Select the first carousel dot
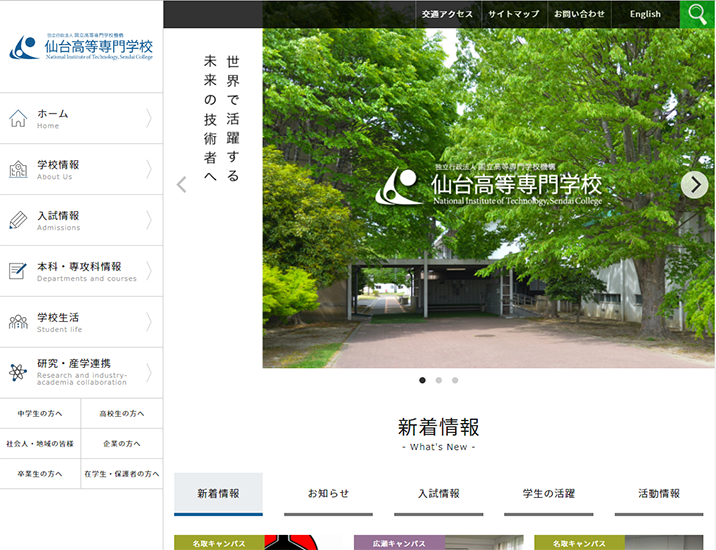 (422, 380)
